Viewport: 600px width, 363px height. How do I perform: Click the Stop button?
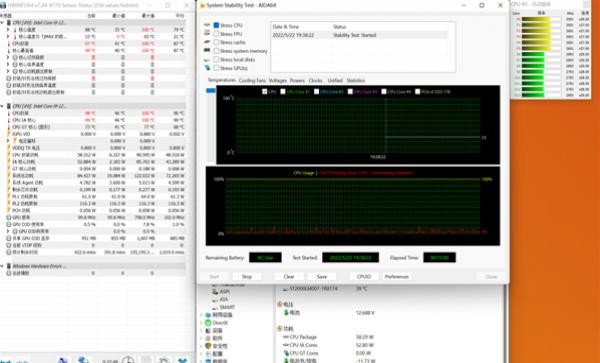tap(247, 277)
